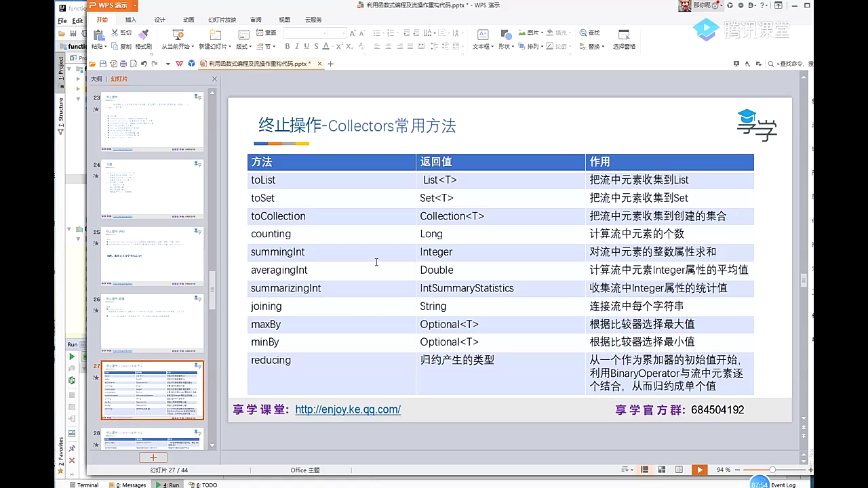Switch to reading view icon
This screenshot has width=868, height=488.
click(x=679, y=470)
